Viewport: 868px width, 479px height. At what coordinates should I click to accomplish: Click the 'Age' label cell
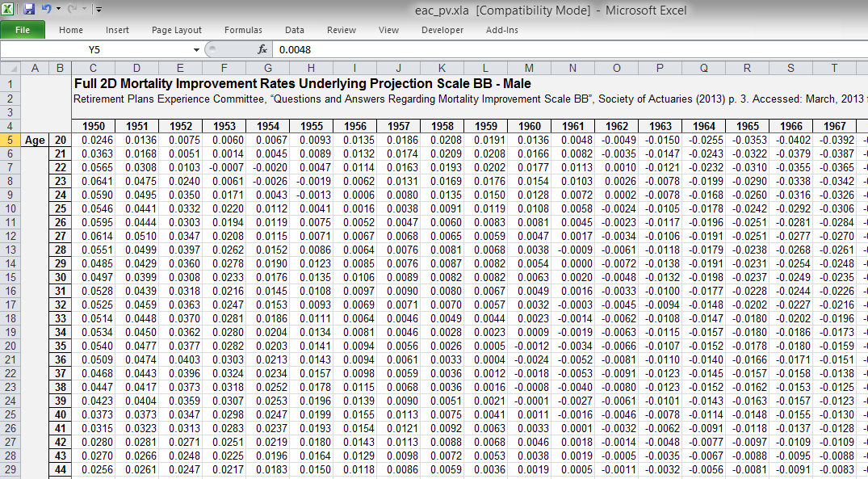point(35,140)
